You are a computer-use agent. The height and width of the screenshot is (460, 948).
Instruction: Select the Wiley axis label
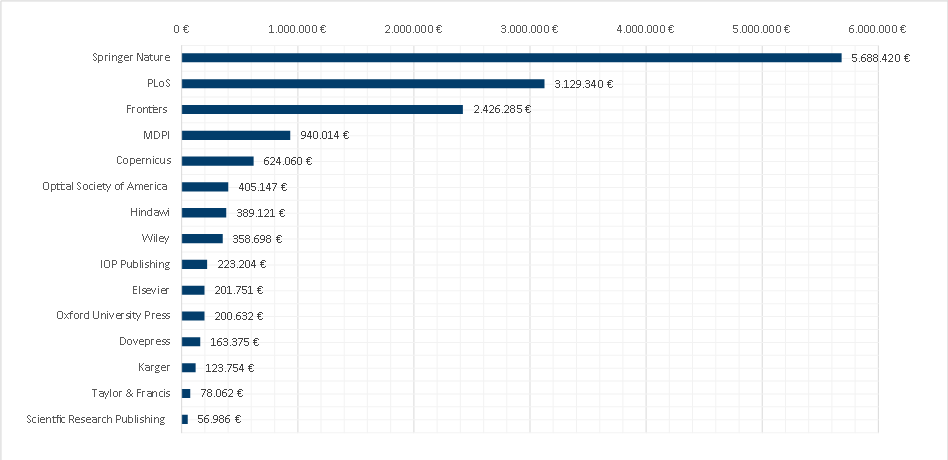[155, 238]
